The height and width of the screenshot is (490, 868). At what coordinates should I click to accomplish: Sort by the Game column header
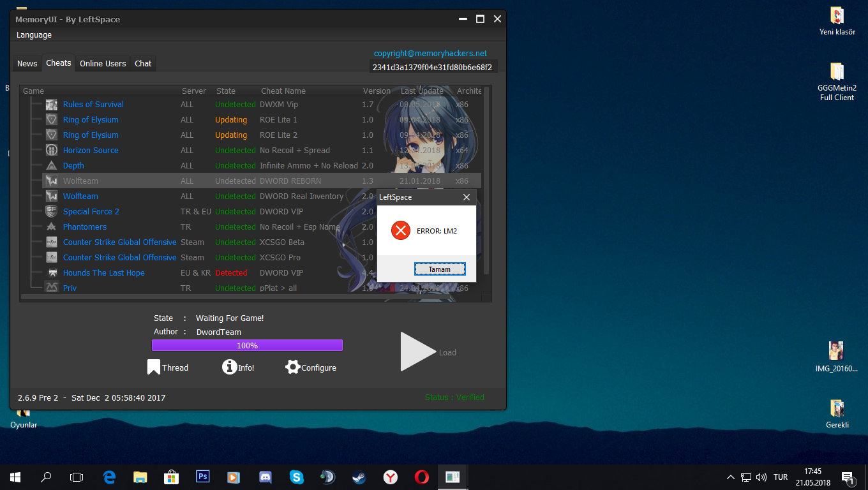coord(33,91)
